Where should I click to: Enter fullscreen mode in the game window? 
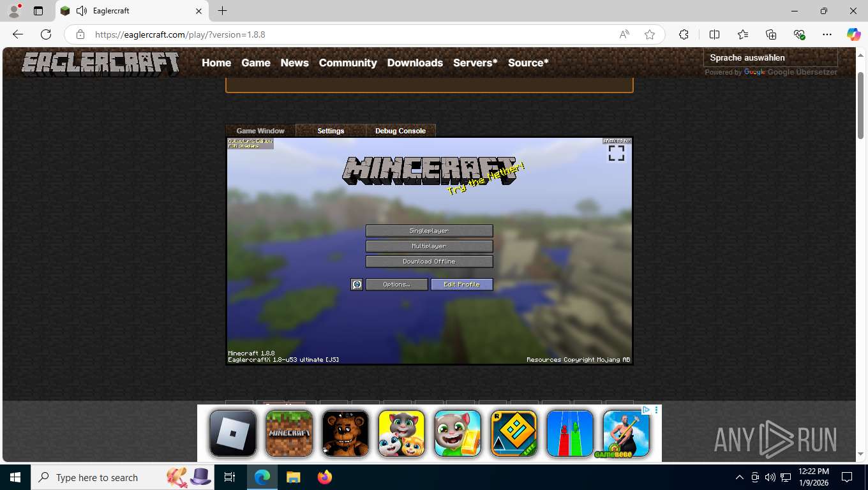pyautogui.click(x=616, y=153)
